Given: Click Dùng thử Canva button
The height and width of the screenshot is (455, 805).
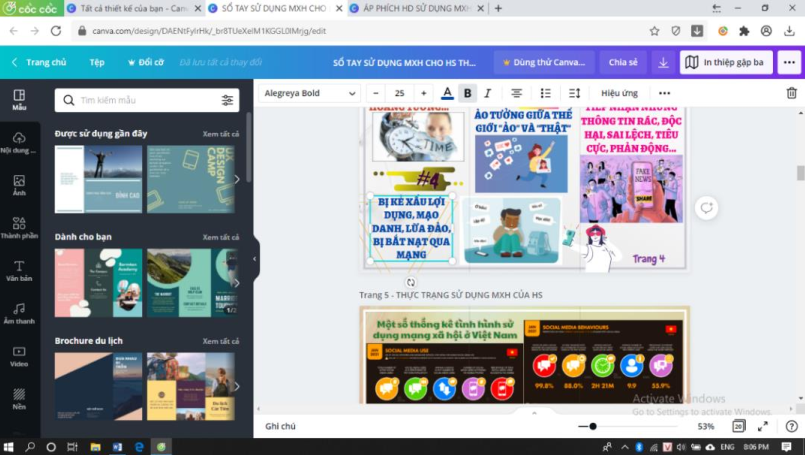Looking at the screenshot, I should tap(544, 62).
